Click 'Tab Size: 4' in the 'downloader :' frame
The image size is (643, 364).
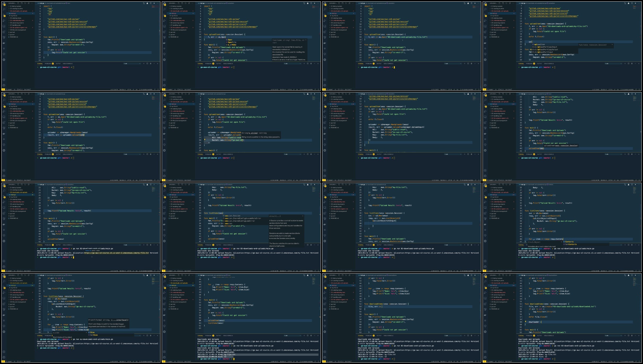point(604,362)
